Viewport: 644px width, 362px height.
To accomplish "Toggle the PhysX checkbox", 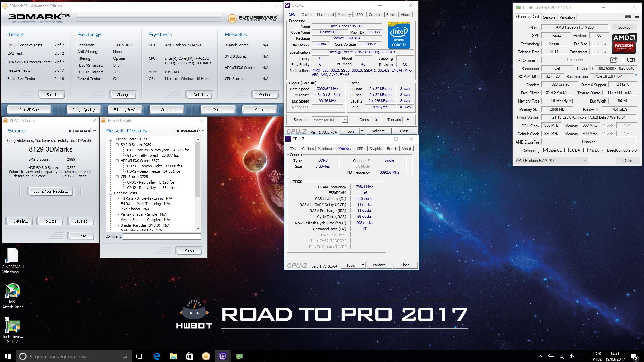I will 585,150.
